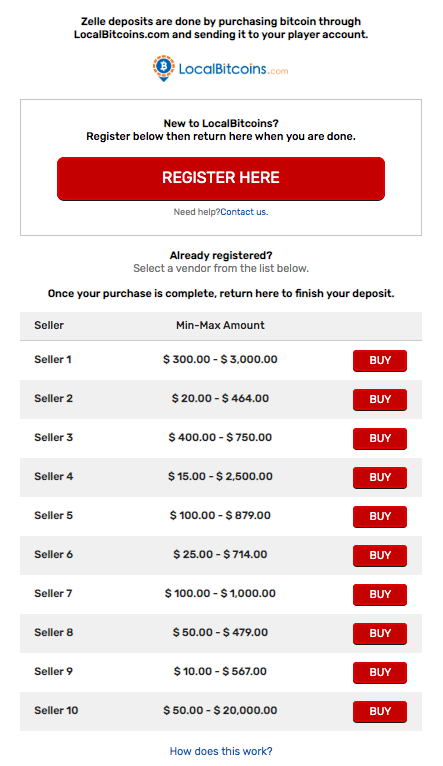Buy from Seller 4

pos(380,477)
